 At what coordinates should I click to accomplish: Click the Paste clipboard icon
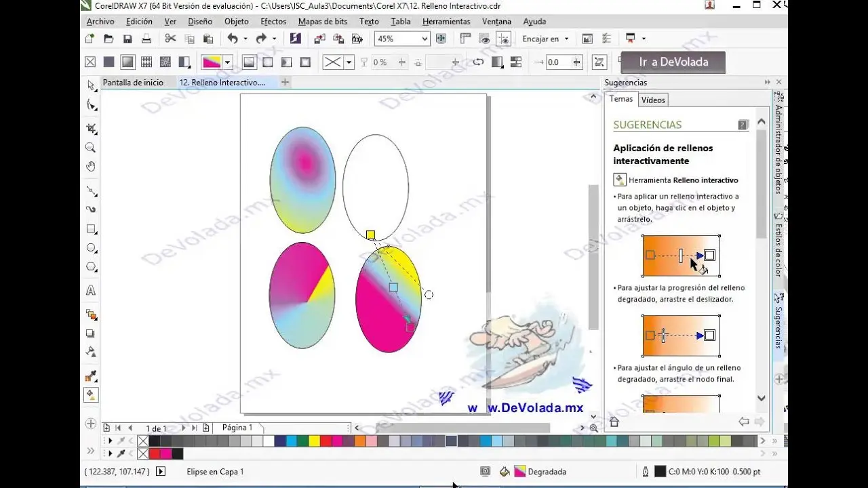click(x=208, y=39)
